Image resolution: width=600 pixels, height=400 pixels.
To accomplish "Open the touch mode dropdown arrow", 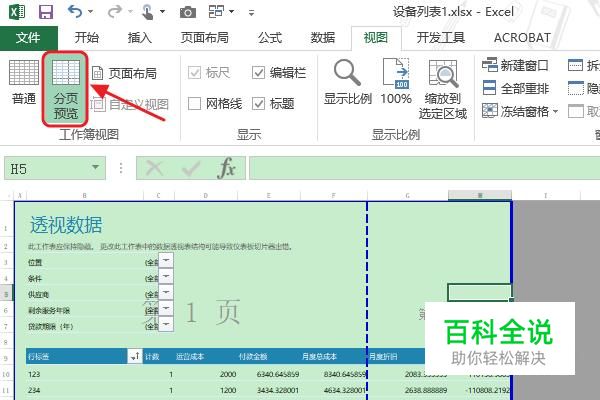I will pyautogui.click(x=162, y=11).
